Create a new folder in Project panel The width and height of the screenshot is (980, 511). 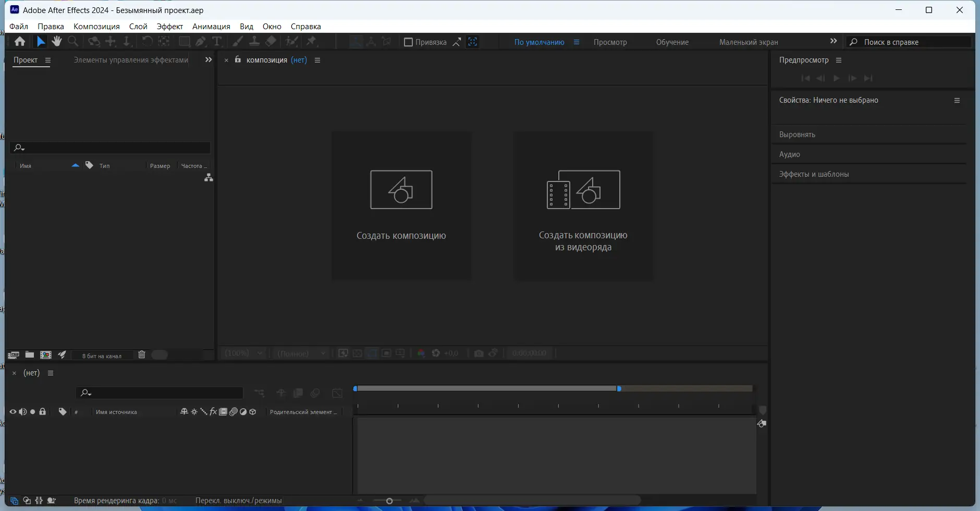(30, 355)
